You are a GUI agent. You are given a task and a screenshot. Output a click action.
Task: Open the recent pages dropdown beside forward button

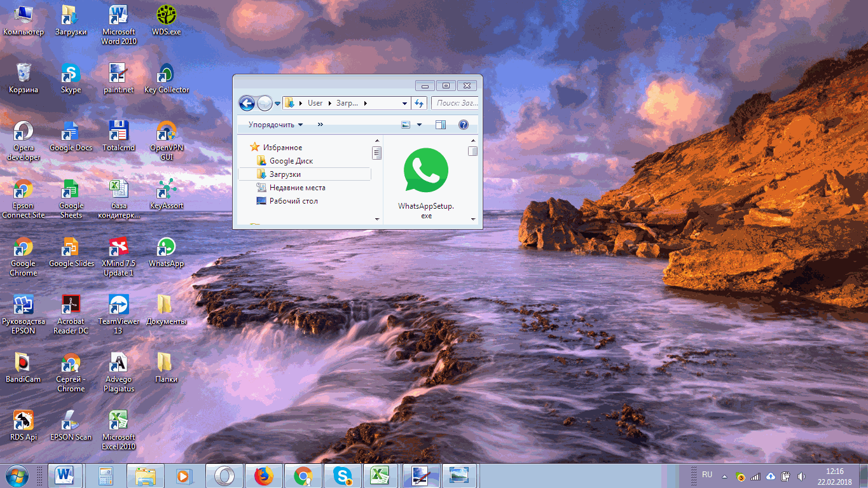point(278,103)
